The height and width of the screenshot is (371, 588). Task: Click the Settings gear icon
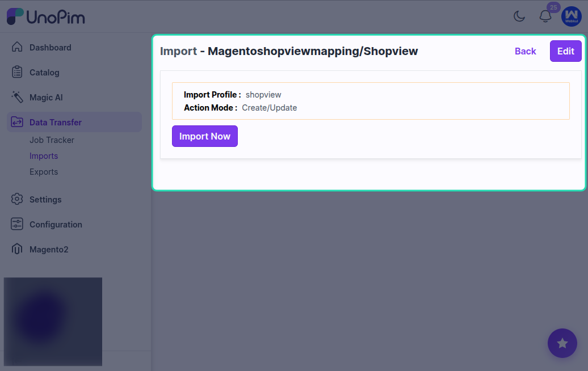coord(17,199)
